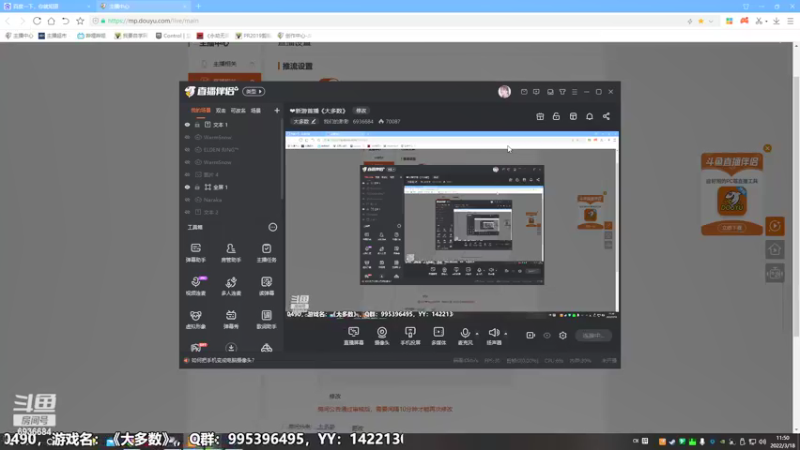Image resolution: width=800 pixels, height=450 pixels.
Task: Click the notification bell icon above preview
Action: 589,116
